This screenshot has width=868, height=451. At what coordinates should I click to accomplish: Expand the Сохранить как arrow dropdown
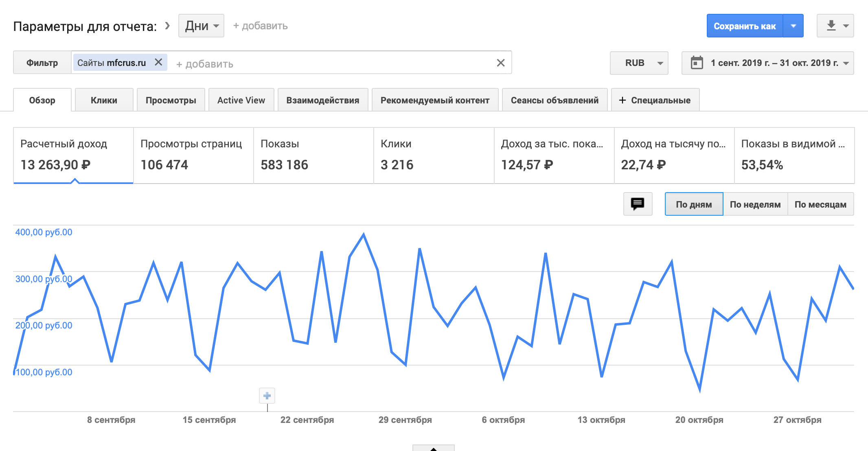tap(793, 26)
